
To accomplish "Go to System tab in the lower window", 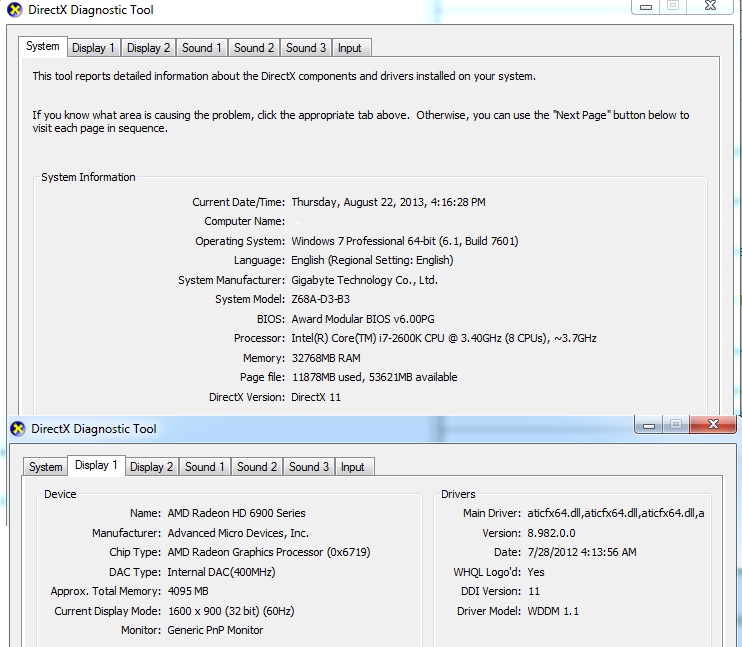I will [x=45, y=467].
